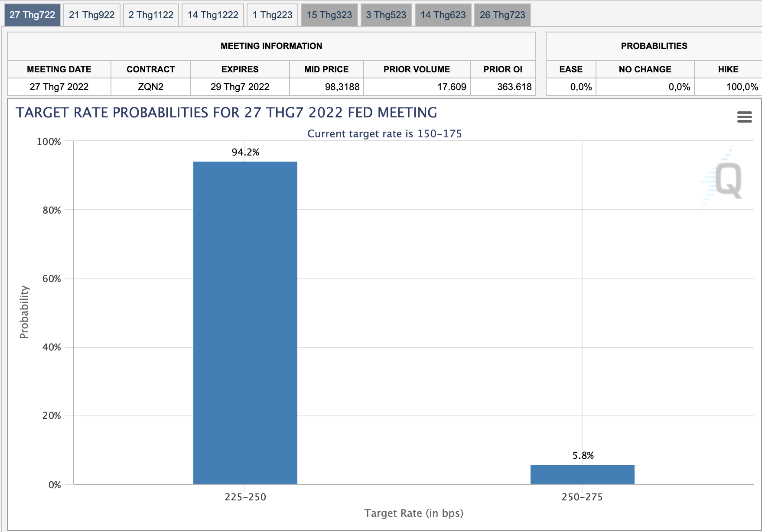This screenshot has width=762, height=532.
Task: Click the HIKE column header
Action: coord(728,69)
